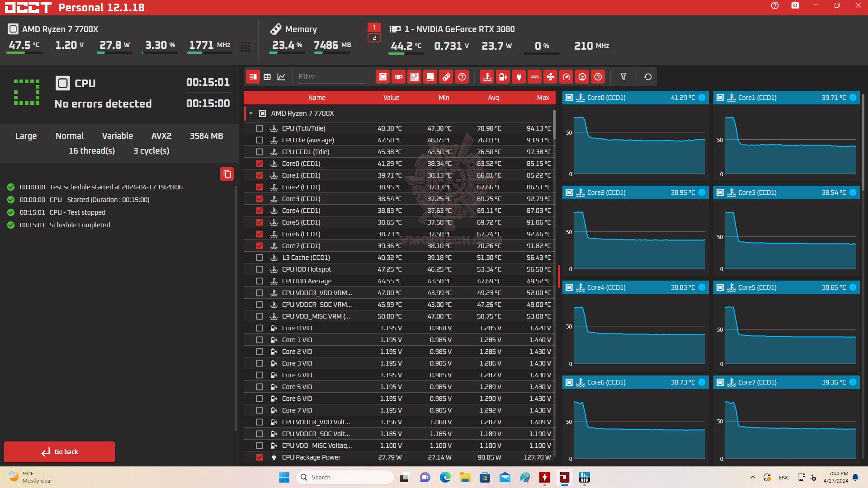Copy the test log with the copy icon
This screenshot has height=488, width=868.
coord(227,174)
